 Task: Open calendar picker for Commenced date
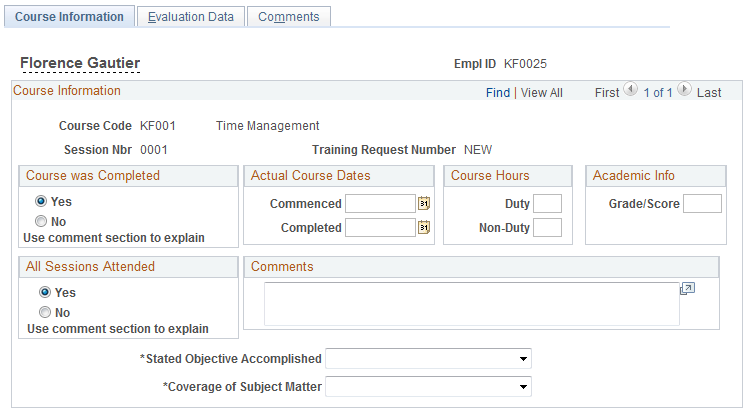pyautogui.click(x=424, y=204)
